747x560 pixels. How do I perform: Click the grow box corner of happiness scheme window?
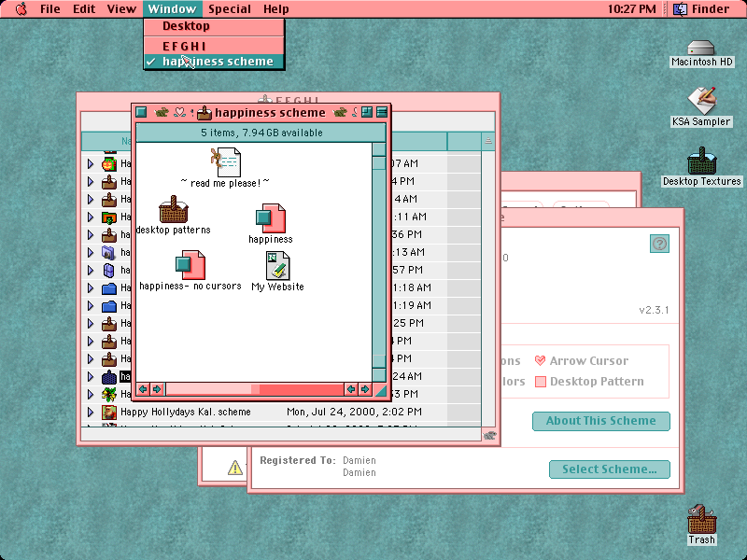380,389
